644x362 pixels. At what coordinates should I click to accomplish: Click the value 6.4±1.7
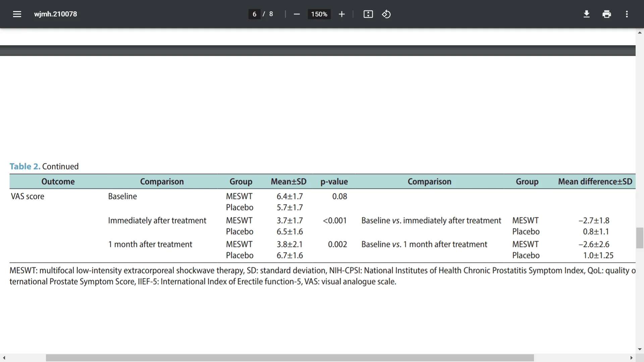point(290,196)
